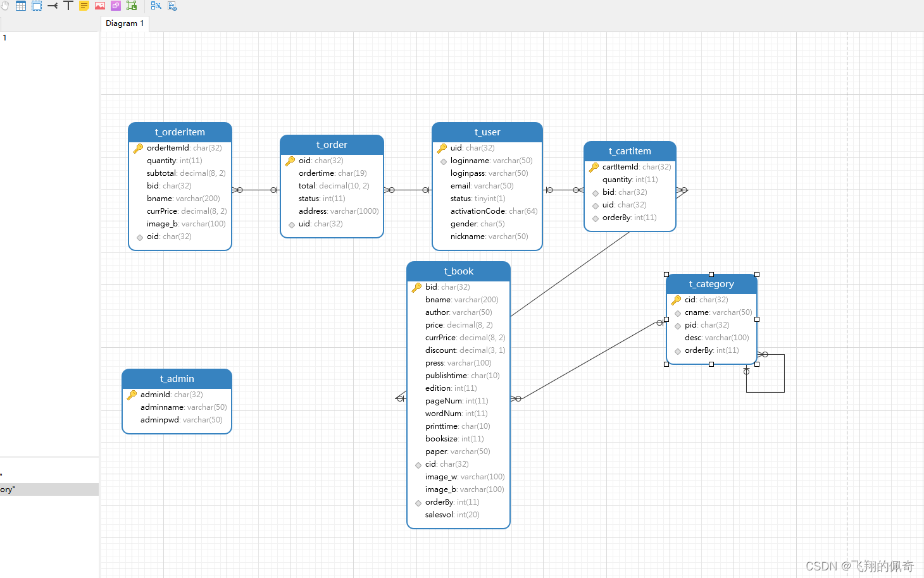Click the auto layout toolbar icon
The width and height of the screenshot is (924, 578).
[x=156, y=6]
